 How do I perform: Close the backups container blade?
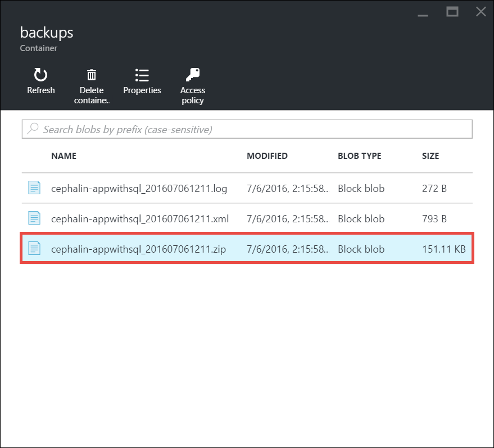481,11
